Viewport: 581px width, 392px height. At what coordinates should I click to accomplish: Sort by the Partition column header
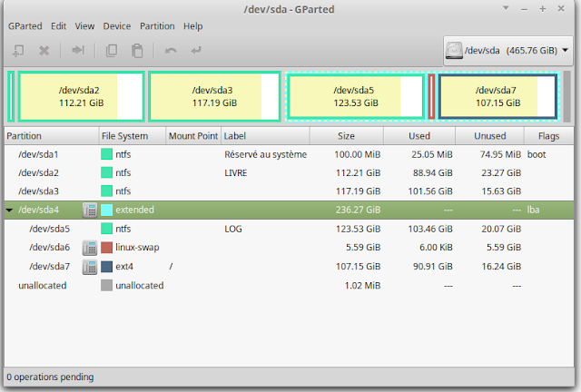click(52, 136)
